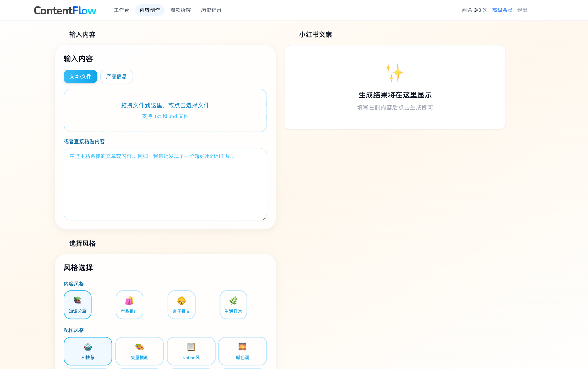Click 退出 to log out
This screenshot has width=588, height=369.
click(x=522, y=10)
